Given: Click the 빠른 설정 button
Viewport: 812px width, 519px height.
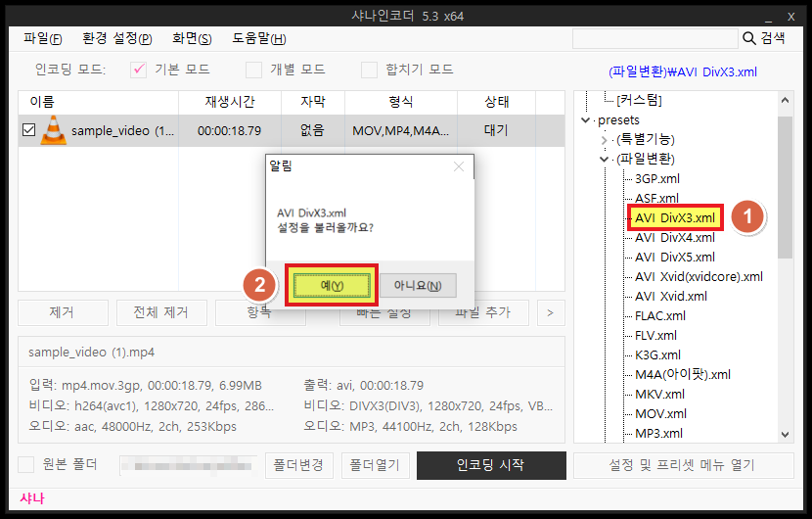Looking at the screenshot, I should [x=384, y=313].
